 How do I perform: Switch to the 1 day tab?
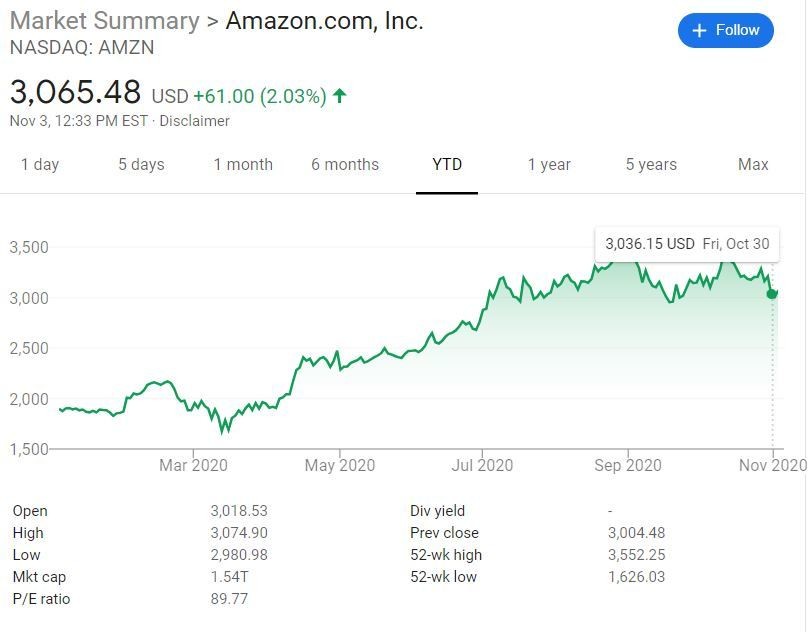tap(40, 164)
